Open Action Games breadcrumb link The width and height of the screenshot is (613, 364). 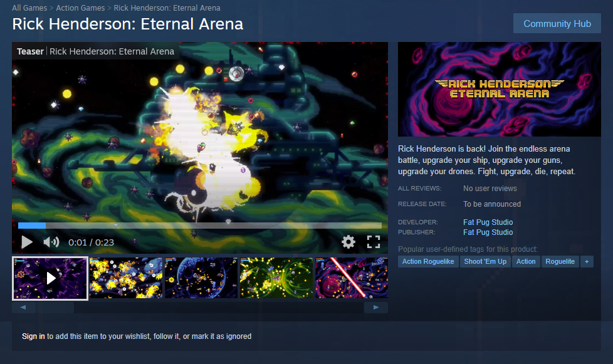tap(80, 8)
